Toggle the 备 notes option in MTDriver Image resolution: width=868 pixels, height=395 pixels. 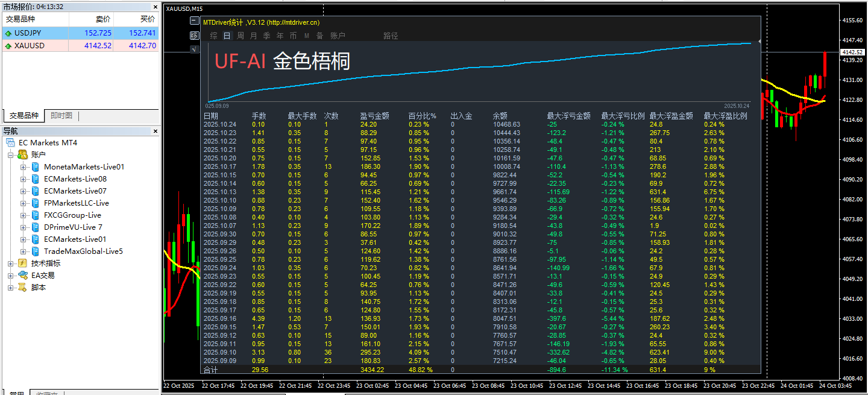point(320,35)
